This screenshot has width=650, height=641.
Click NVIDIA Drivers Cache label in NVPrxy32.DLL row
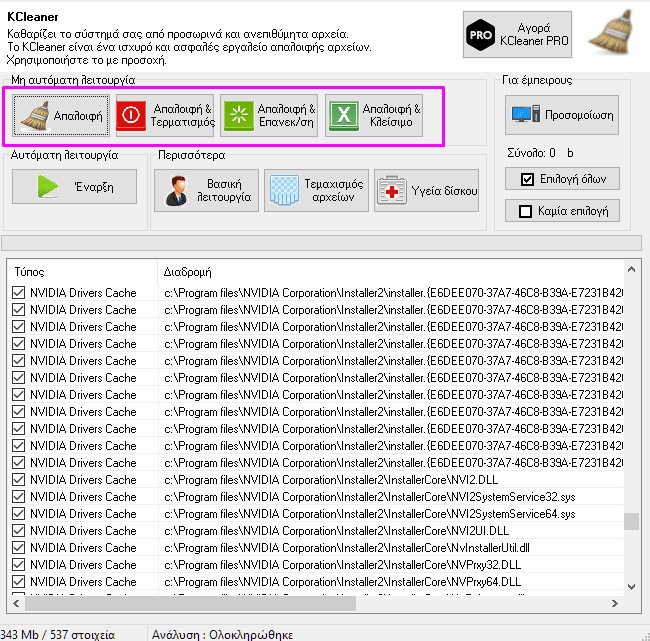[83, 565]
